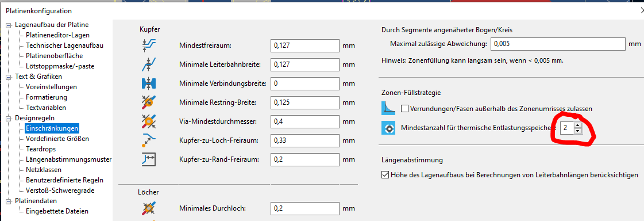Click the Minimale Verbindungsbreite icon
Screen dimensions: 644x221
147,83
